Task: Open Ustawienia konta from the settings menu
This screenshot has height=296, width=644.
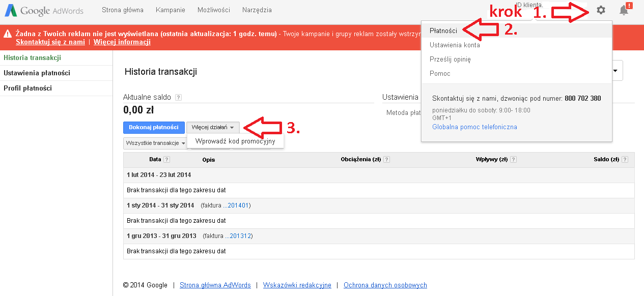Action: click(453, 45)
